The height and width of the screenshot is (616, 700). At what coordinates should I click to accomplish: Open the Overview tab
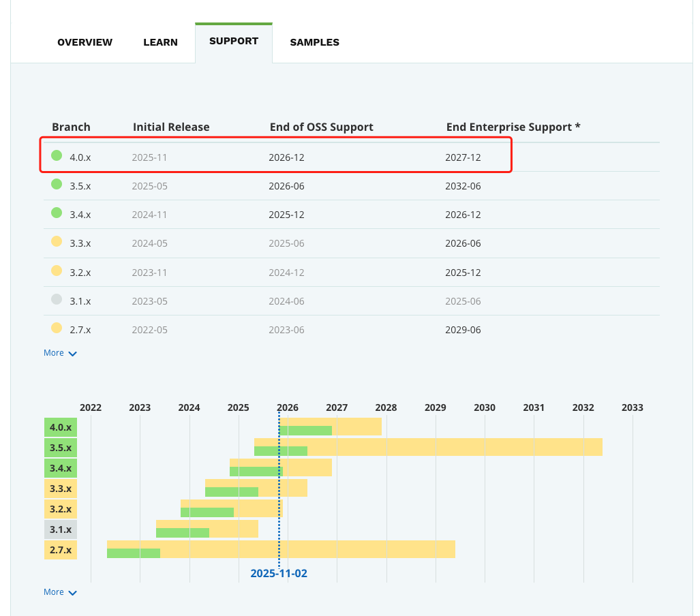tap(85, 42)
